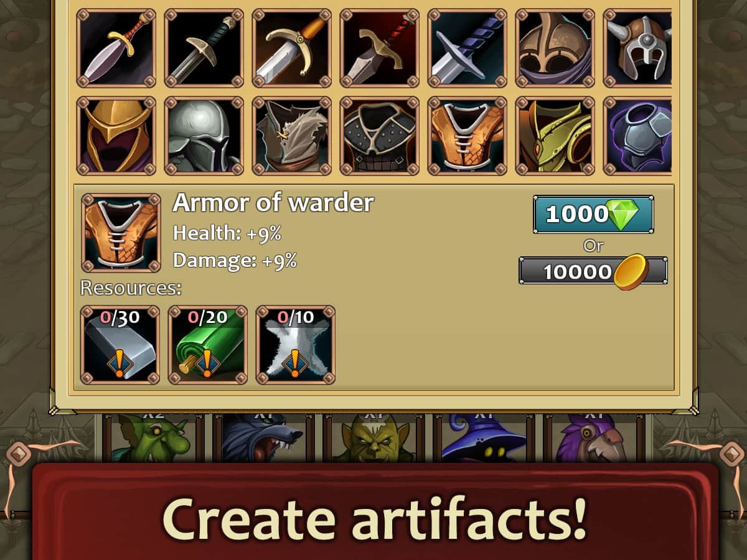Choose the green-gold plated armor
The height and width of the screenshot is (560, 747).
pyautogui.click(x=555, y=136)
